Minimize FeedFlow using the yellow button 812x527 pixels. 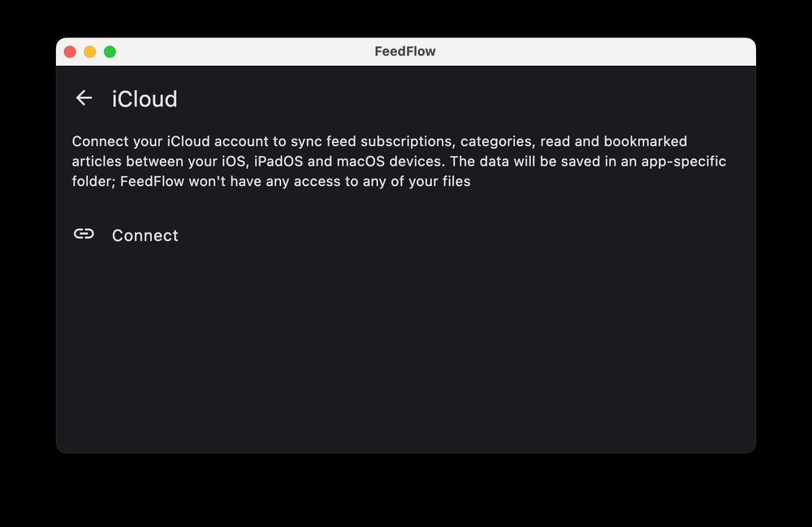(89, 52)
